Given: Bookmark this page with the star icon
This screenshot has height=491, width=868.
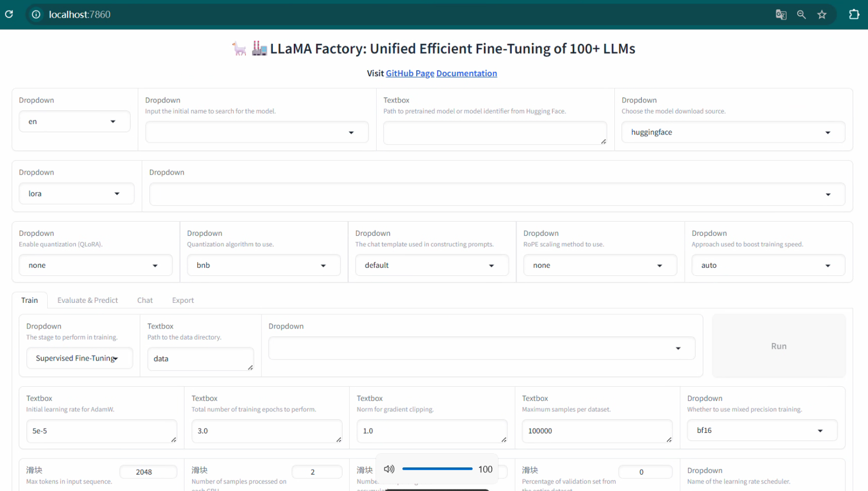Looking at the screenshot, I should (822, 15).
